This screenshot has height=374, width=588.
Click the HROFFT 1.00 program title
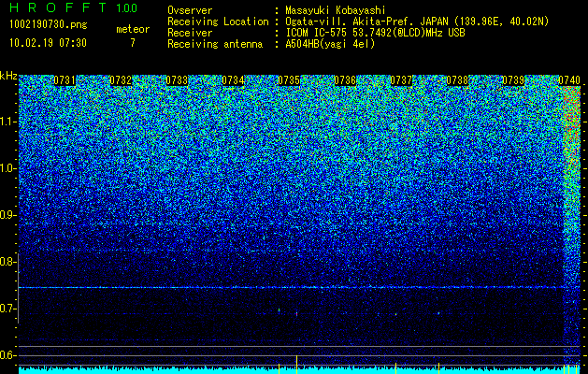point(74,7)
